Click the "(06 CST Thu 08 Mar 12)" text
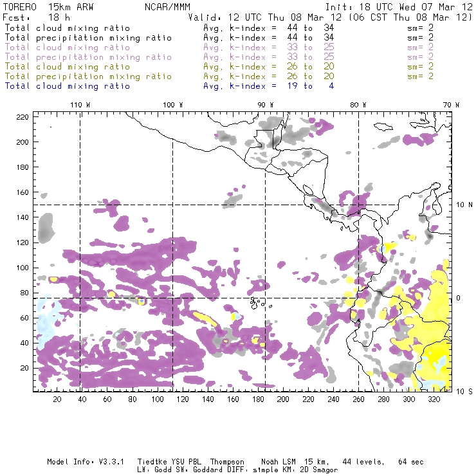476x476 pixels. tap(410, 17)
